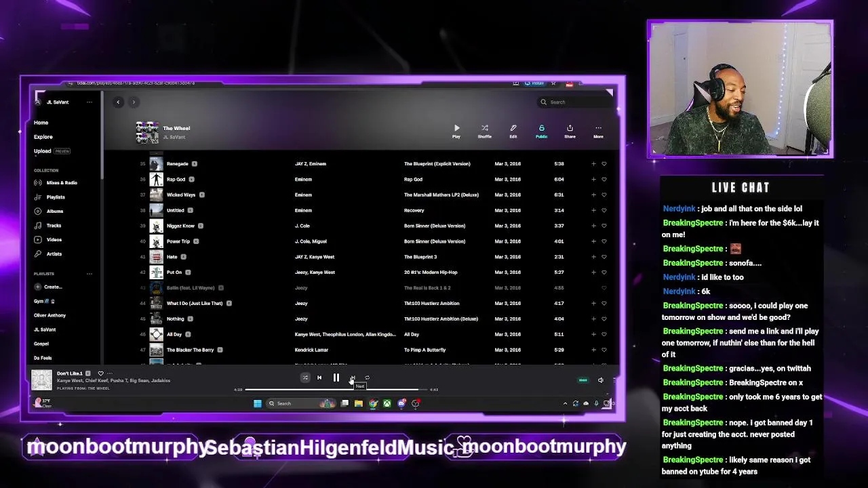Image resolution: width=868 pixels, height=488 pixels.
Task: Add Renegade to a playlist
Action: tap(593, 164)
